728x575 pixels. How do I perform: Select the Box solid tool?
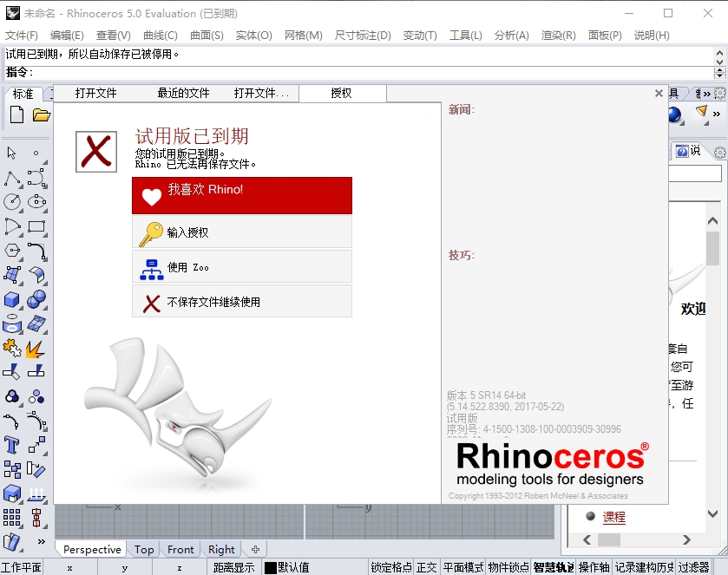point(12,300)
